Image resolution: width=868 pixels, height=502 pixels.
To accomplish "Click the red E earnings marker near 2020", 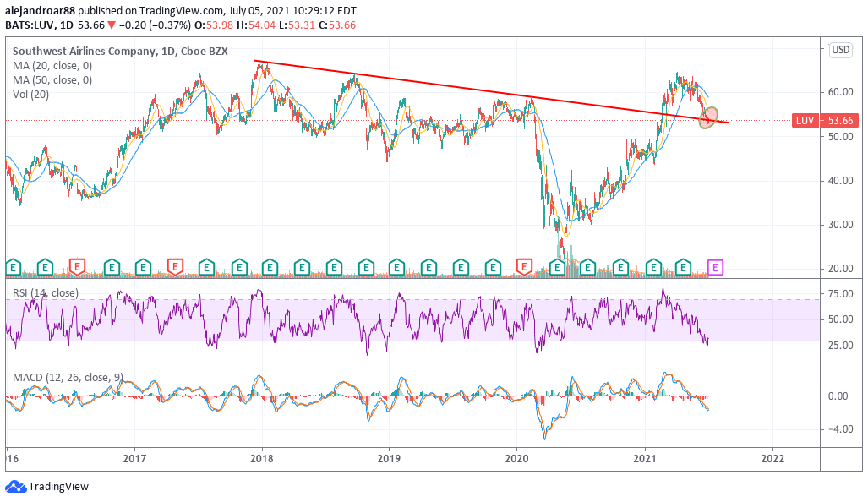I will click(x=524, y=267).
